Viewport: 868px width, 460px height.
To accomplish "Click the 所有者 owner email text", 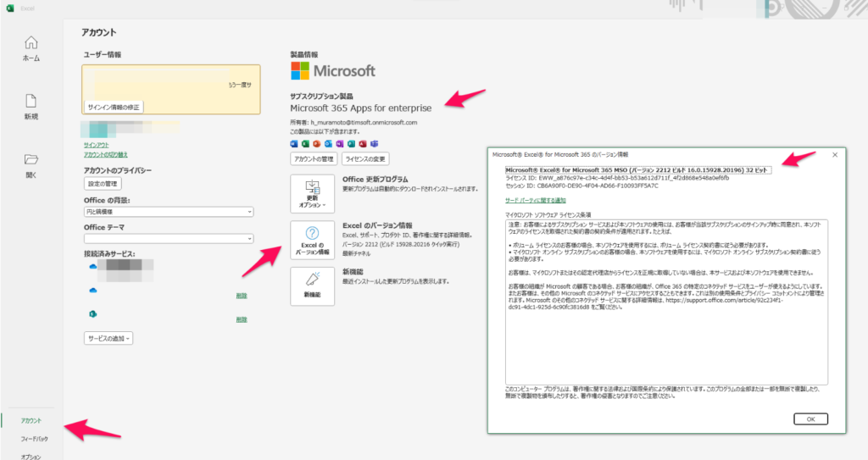I will [353, 122].
